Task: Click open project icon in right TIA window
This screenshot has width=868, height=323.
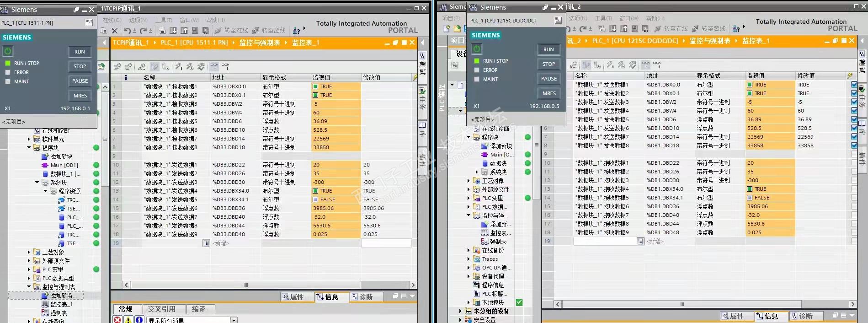Action: (457, 29)
